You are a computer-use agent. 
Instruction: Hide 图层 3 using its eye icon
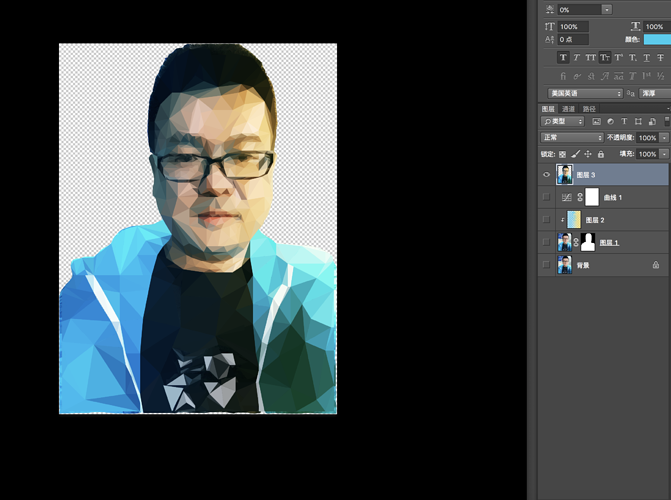coord(546,175)
